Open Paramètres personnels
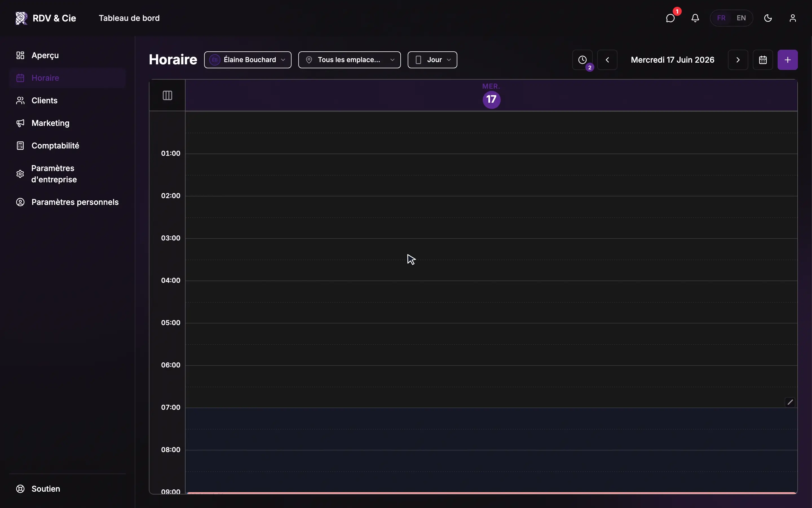812x508 pixels. (67, 202)
